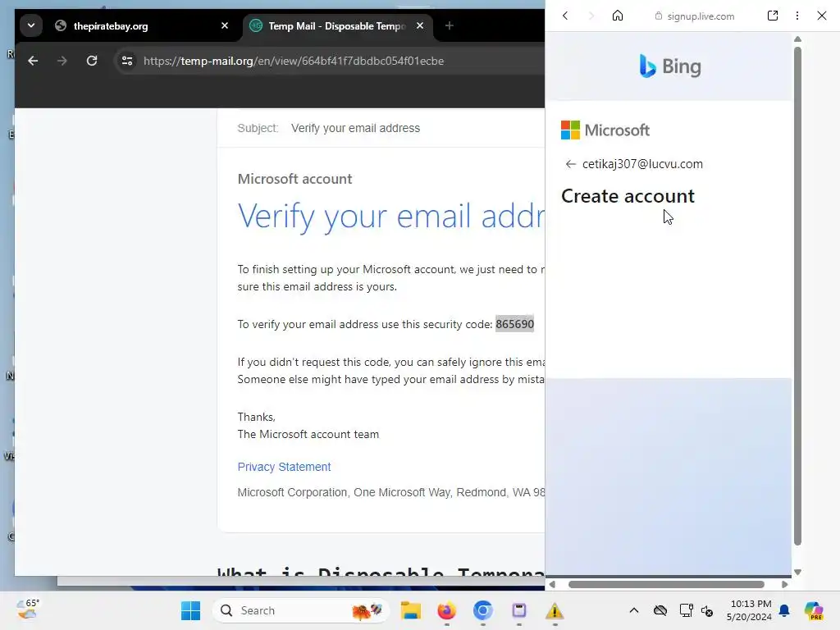Open a new browser tab
Screen dimensions: 840x630
click(450, 25)
